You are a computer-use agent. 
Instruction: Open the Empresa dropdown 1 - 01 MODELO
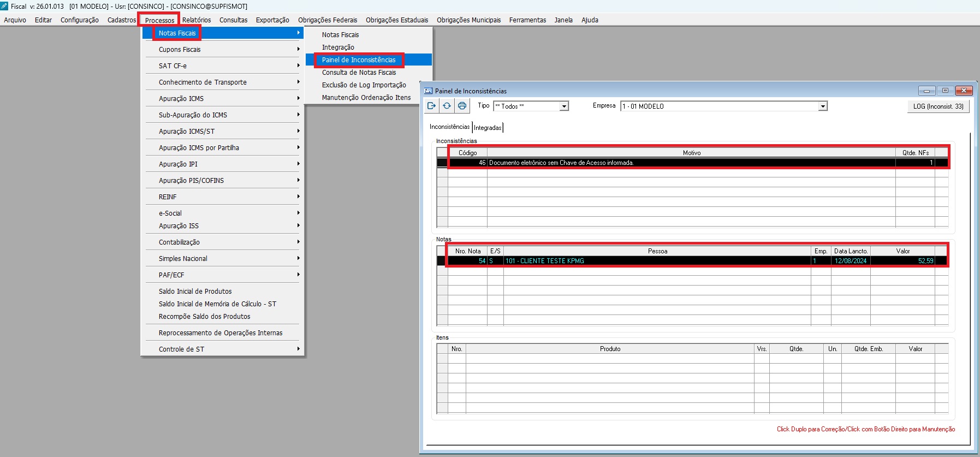point(823,106)
